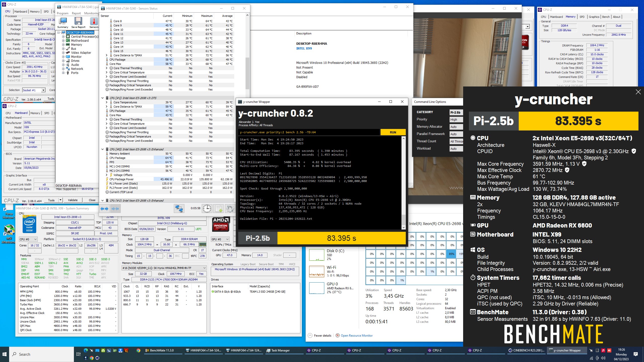Click the expand-layout blue arrows button

pos(104,208)
